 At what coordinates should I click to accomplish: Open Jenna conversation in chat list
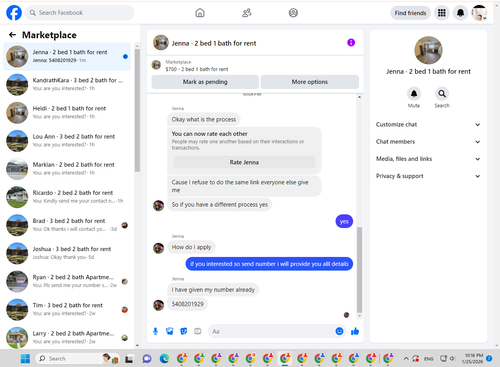(x=67, y=56)
